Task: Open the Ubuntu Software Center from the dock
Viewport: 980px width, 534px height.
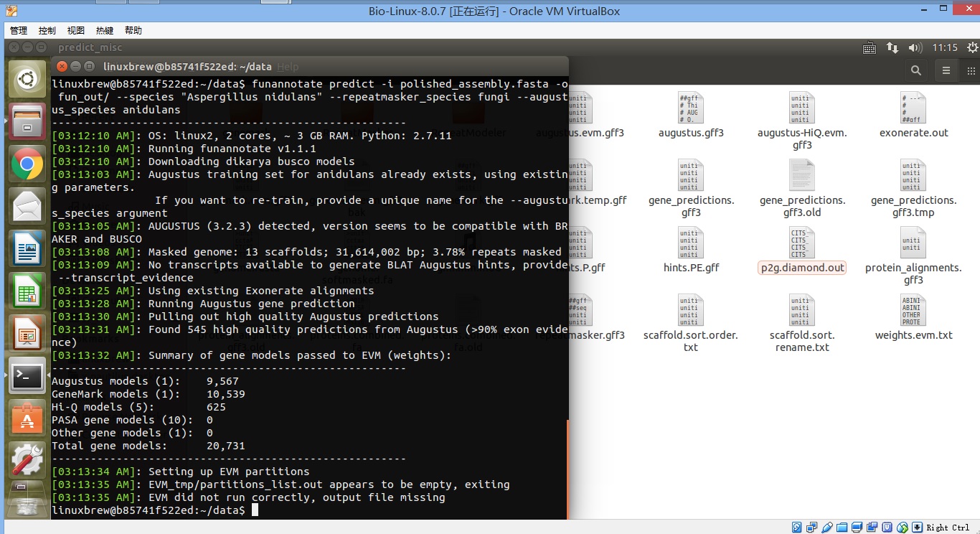Action: [x=27, y=418]
